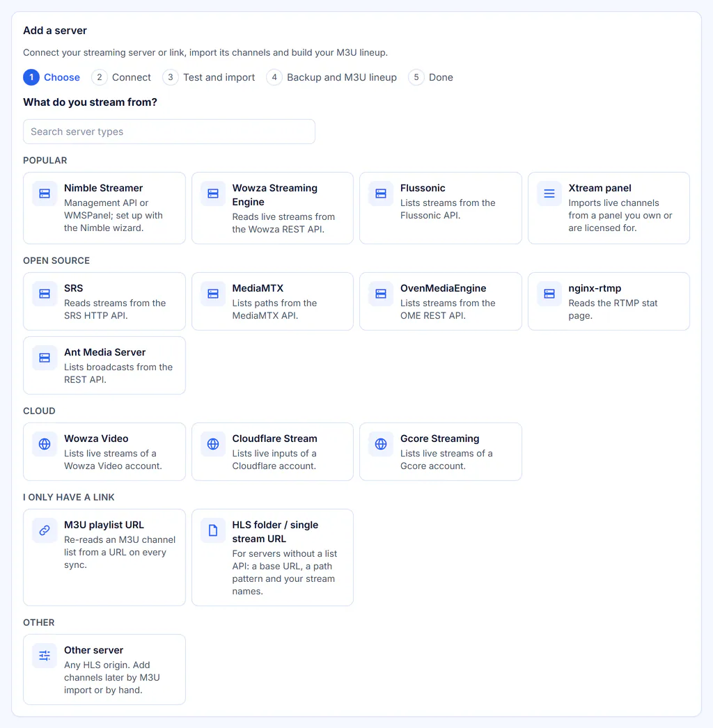Click "Lists streams from the Flussonic API." text
This screenshot has width=713, height=728.
(x=448, y=209)
